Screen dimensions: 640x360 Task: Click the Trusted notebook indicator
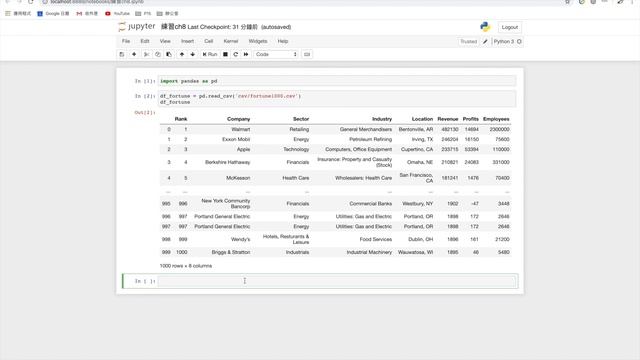point(468,42)
